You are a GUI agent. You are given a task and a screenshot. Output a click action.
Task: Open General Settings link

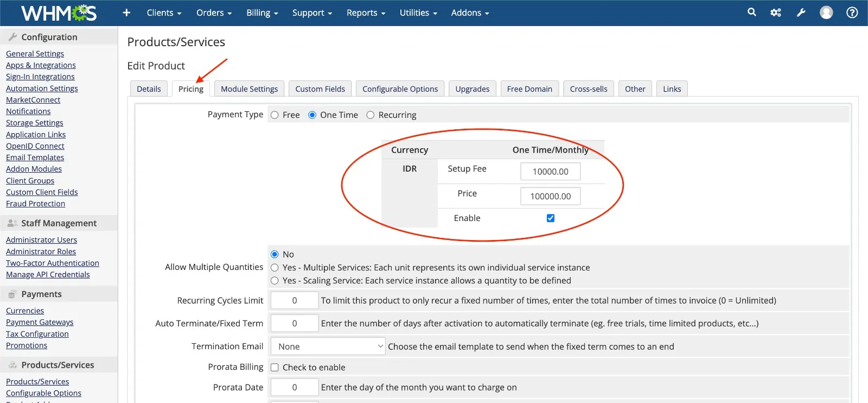coord(35,54)
